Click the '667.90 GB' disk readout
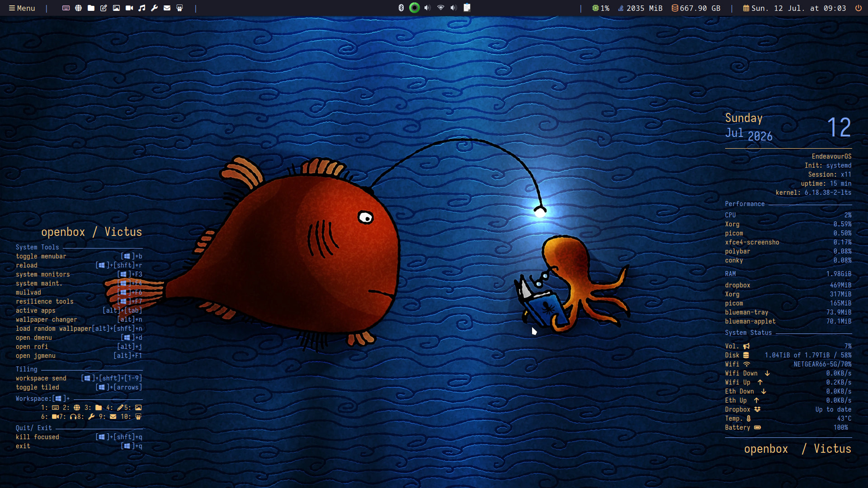The width and height of the screenshot is (868, 488). point(700,8)
